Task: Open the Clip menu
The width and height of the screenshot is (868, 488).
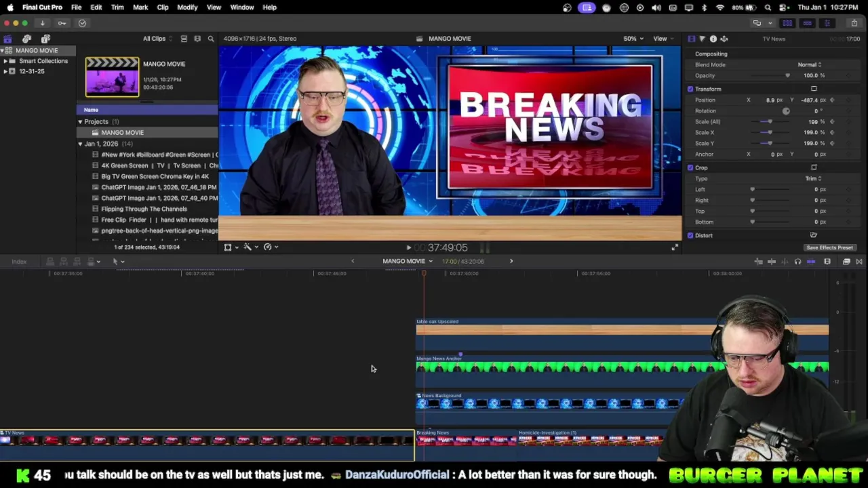Action: point(163,7)
